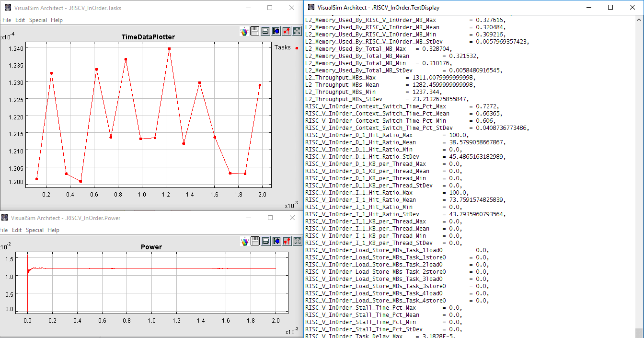
Task: Click the rainbow hexagon icon in the Power window
Action: (x=244, y=241)
